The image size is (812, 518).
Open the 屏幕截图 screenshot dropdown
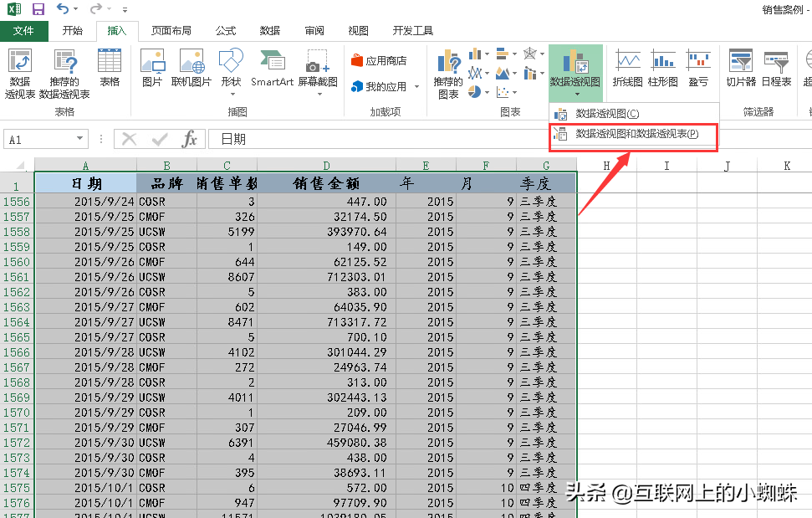[318, 73]
